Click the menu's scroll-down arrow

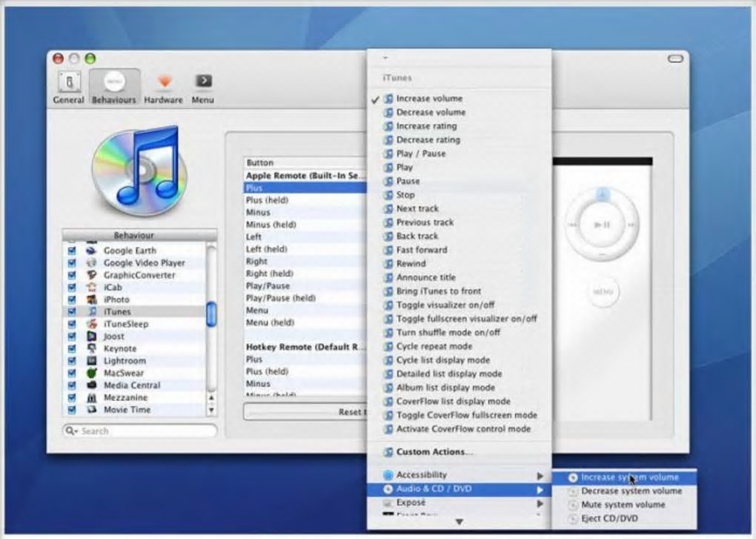coord(459,522)
